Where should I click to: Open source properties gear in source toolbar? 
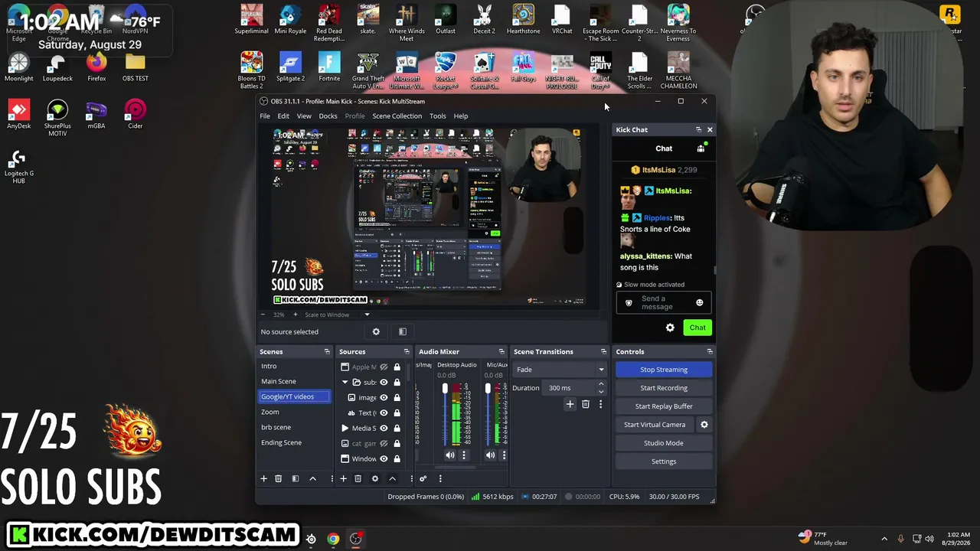pyautogui.click(x=376, y=331)
